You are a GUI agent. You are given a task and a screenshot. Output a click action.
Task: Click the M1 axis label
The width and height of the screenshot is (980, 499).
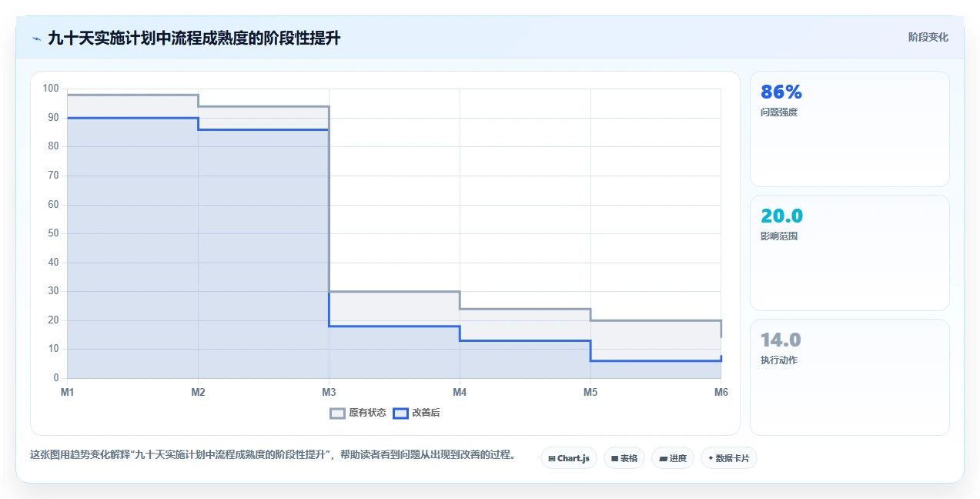[x=68, y=393]
